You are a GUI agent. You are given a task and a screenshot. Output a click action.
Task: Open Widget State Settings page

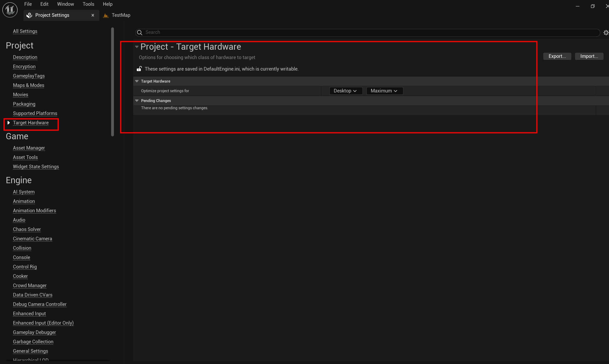(36, 167)
